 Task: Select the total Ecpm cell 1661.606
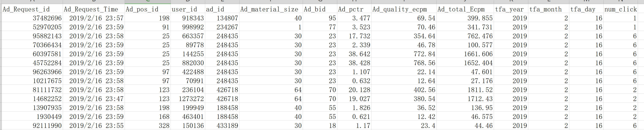(465, 54)
